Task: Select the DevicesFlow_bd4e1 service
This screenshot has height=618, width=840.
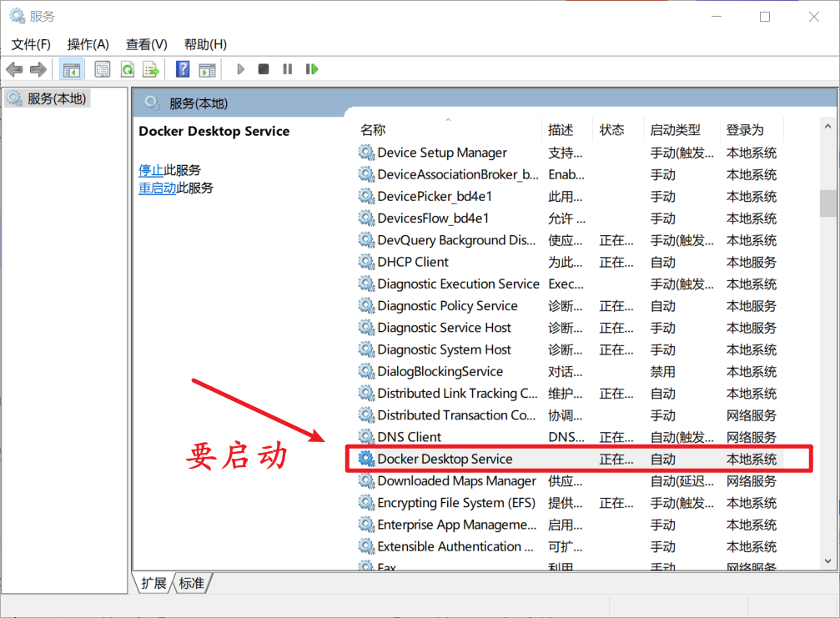Action: [433, 219]
